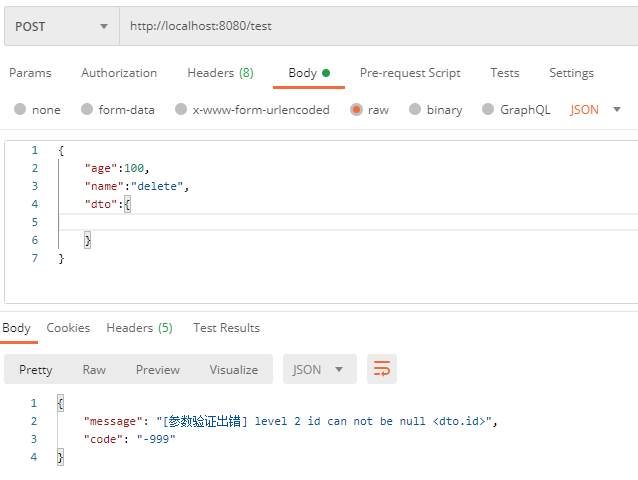Image resolution: width=638 pixels, height=480 pixels.
Task: Open the response JSON format dropdown
Action: 319,369
